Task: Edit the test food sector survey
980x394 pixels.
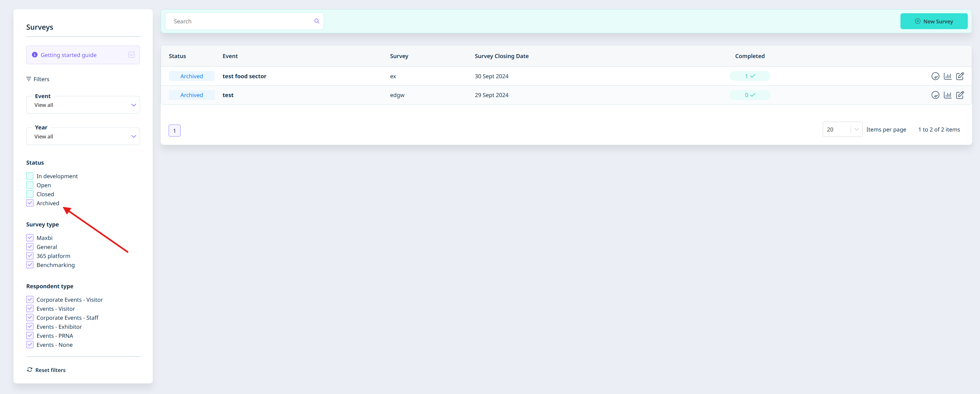Action: (960, 76)
